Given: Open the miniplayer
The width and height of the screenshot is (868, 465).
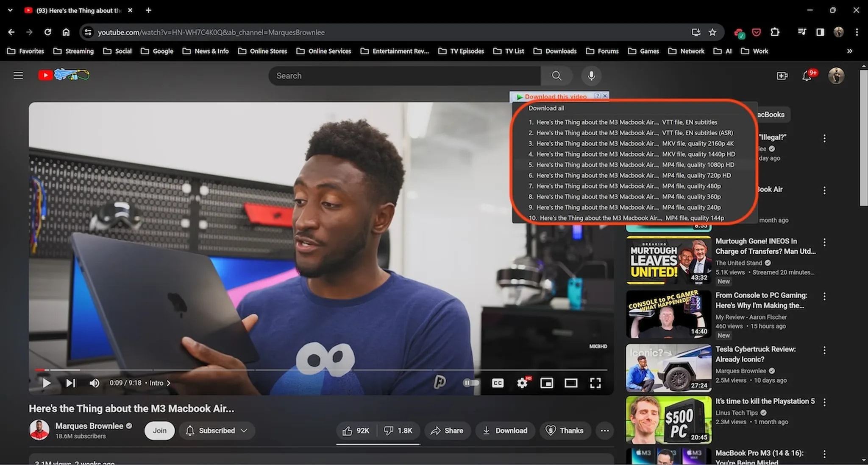Looking at the screenshot, I should pyautogui.click(x=546, y=383).
